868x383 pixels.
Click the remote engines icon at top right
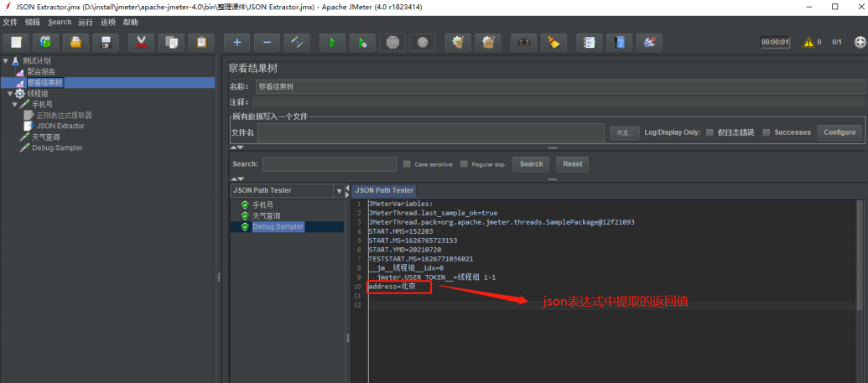click(860, 42)
